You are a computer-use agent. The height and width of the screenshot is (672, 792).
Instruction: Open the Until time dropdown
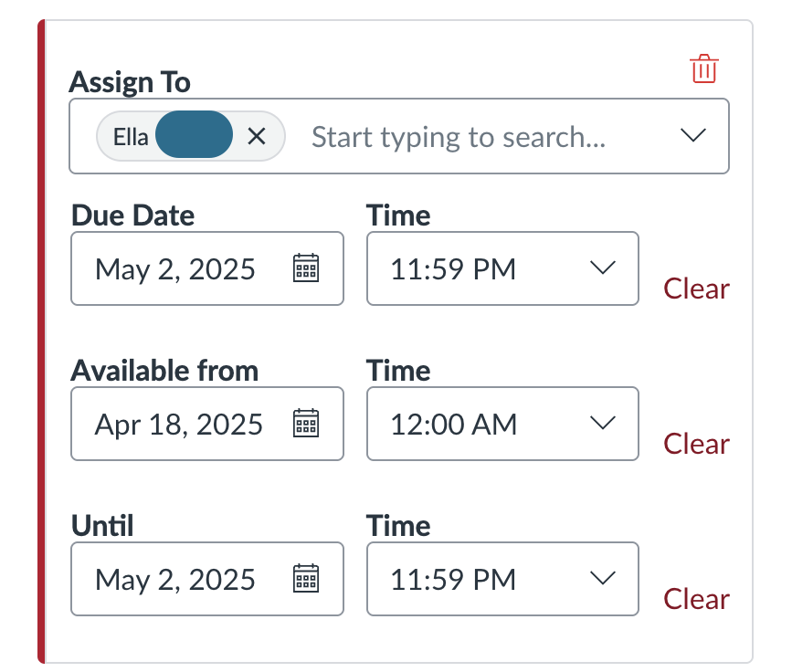pos(602,579)
